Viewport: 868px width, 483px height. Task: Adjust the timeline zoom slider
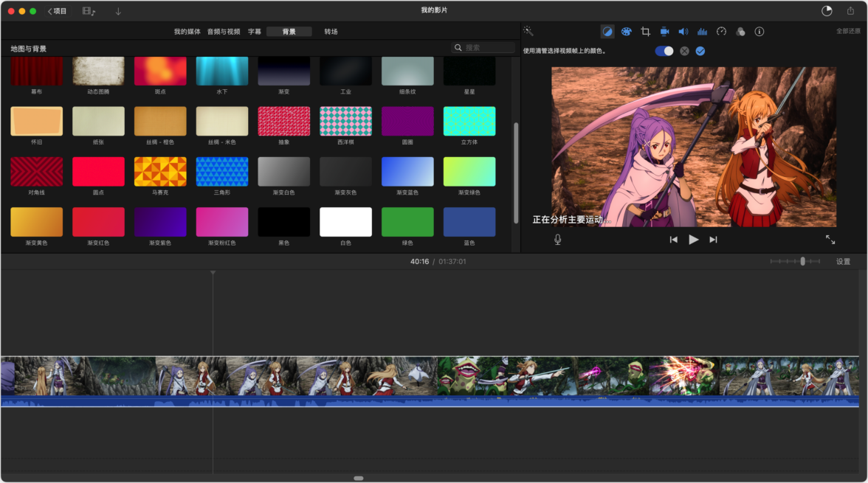(803, 261)
